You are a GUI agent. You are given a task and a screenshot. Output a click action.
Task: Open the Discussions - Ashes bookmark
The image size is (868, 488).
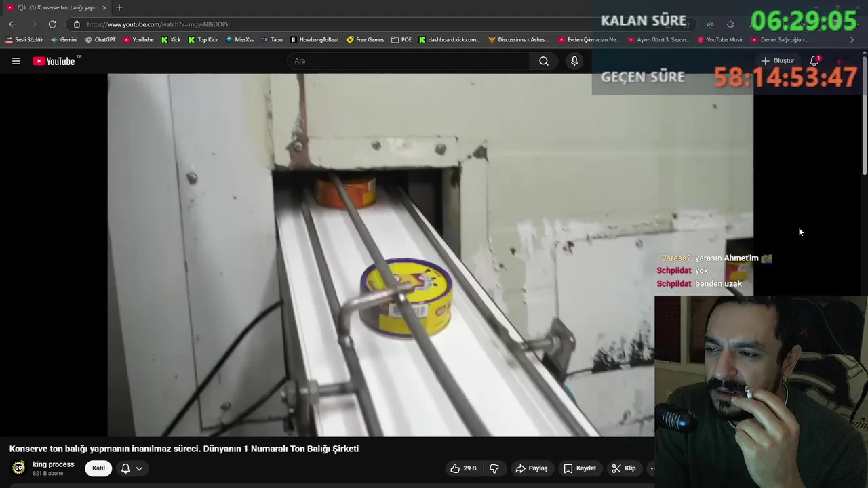(x=518, y=40)
